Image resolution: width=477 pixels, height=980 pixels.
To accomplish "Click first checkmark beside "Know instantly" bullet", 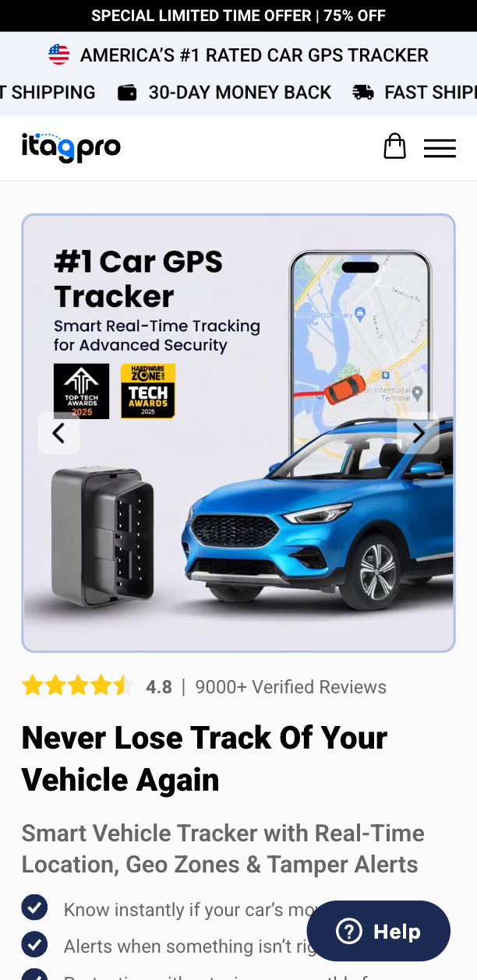I will 34,908.
